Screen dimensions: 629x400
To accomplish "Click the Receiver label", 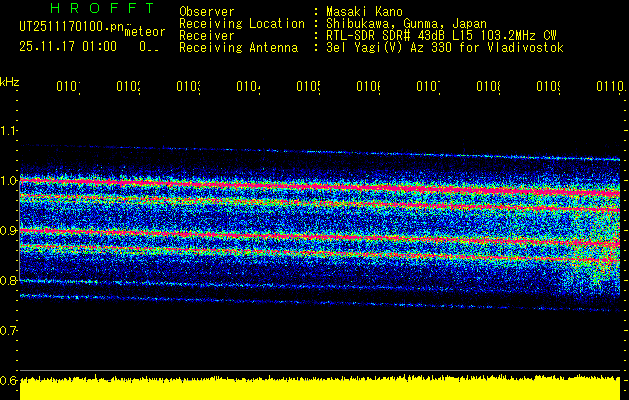I will click(x=207, y=36).
